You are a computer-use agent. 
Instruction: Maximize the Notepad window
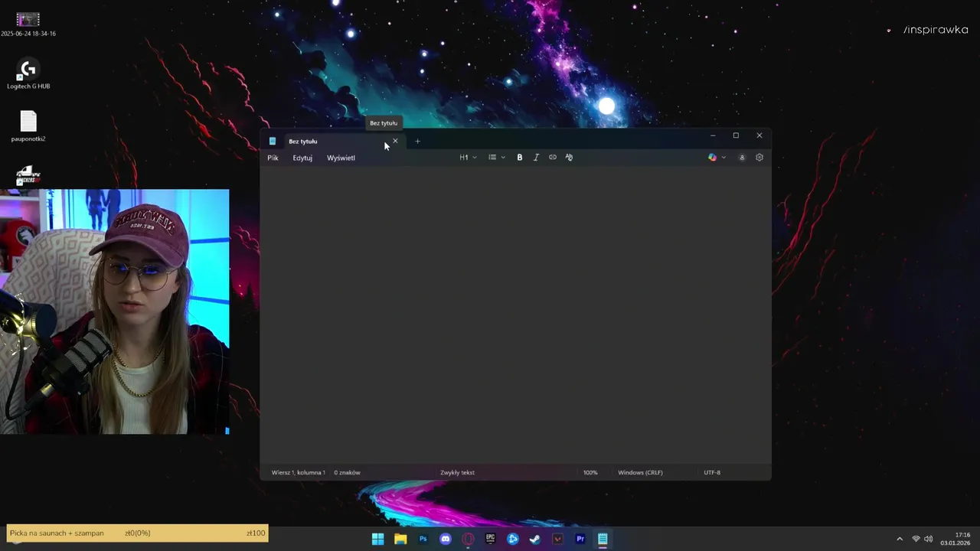[736, 135]
